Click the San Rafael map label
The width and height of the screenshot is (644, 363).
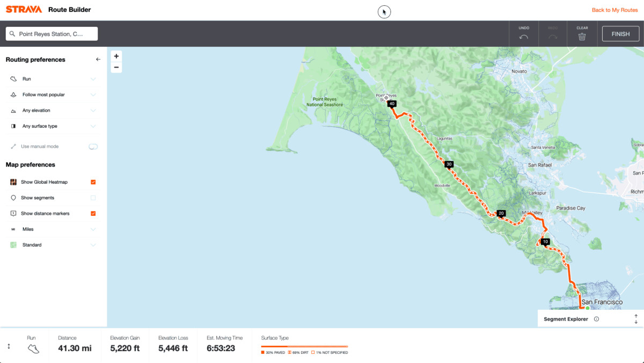click(540, 165)
